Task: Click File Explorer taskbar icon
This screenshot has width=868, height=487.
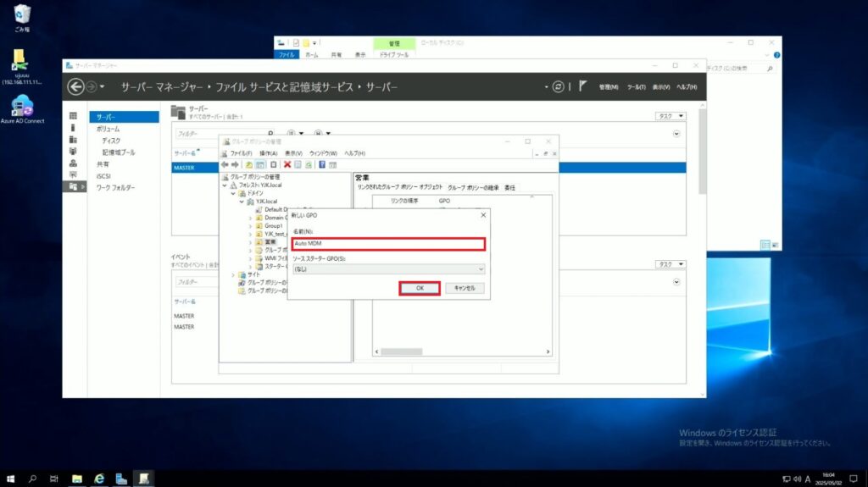Action: point(77,479)
